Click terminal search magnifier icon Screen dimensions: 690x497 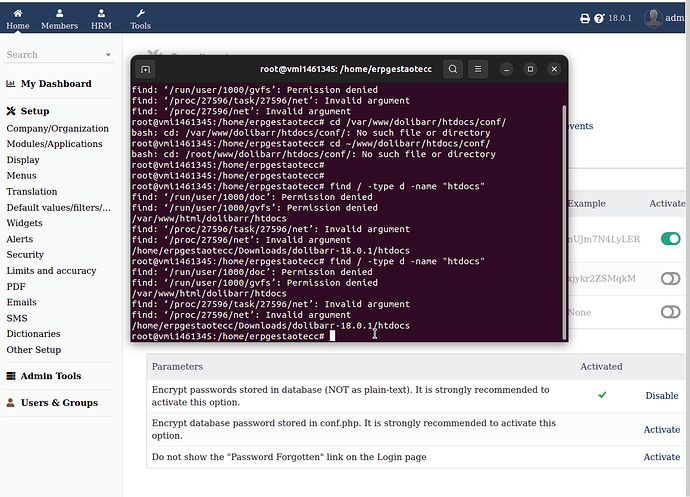pyautogui.click(x=453, y=69)
